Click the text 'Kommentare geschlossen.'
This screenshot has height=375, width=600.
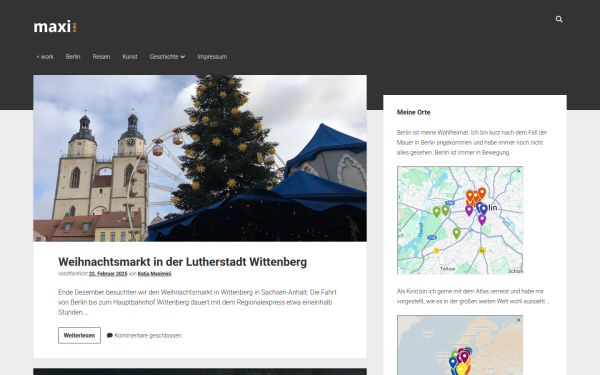pos(148,336)
